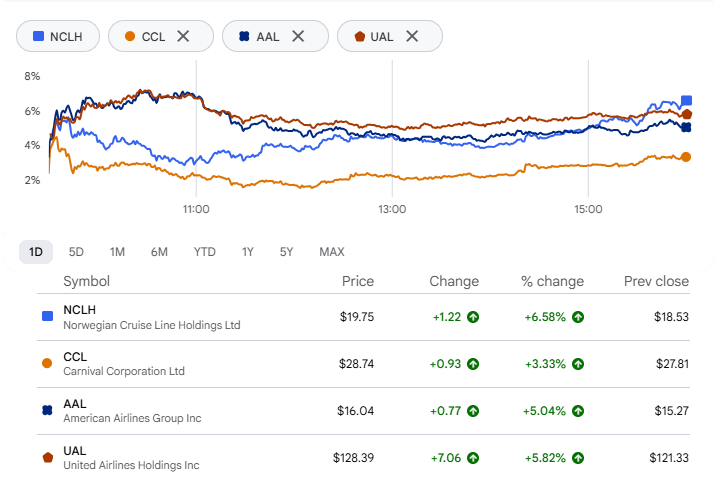Click the Price column header

tap(358, 281)
